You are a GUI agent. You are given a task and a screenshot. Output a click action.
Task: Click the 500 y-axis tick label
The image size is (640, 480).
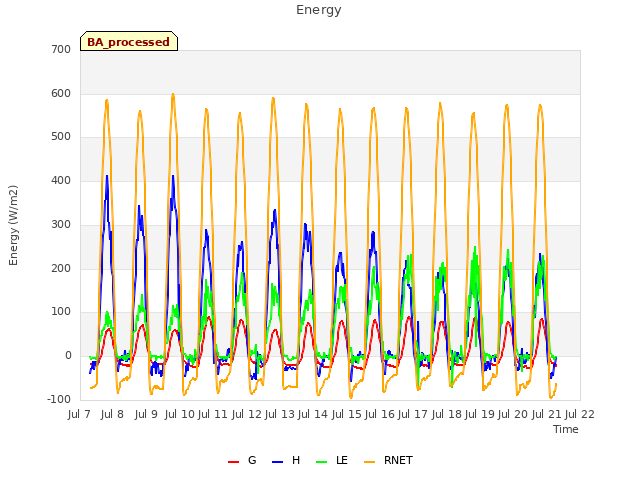tap(61, 137)
